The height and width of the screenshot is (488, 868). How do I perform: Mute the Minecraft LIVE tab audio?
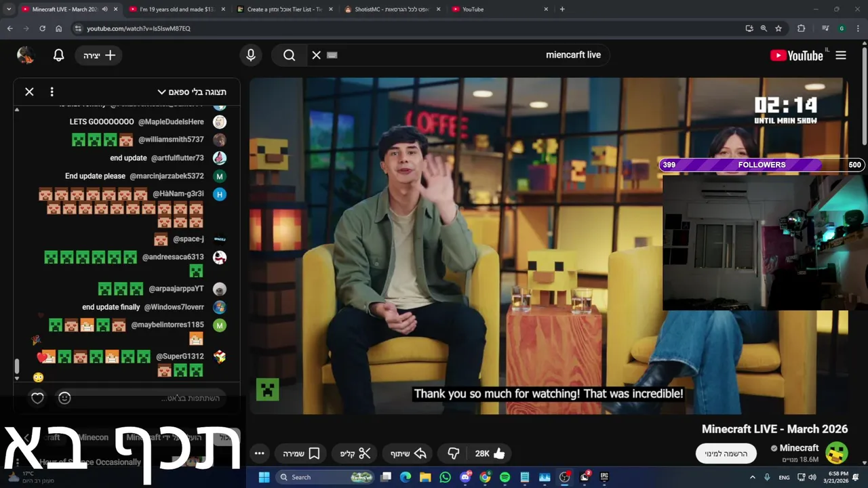[x=104, y=9]
